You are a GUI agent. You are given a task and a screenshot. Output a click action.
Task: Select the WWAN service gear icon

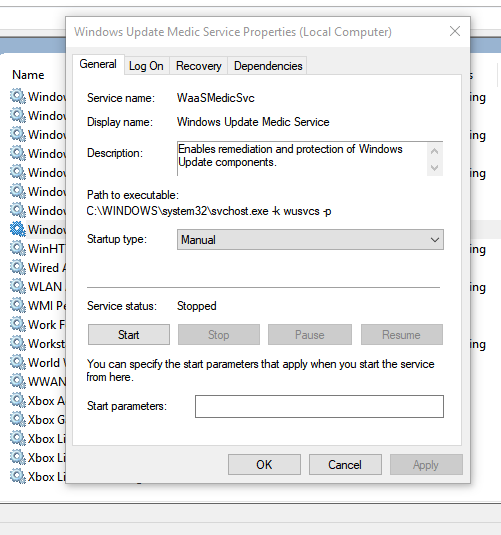[18, 381]
